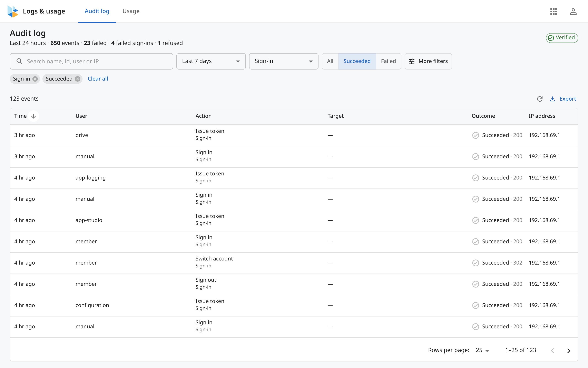The width and height of the screenshot is (588, 368).
Task: Remove the Sign-in filter chip
Action: click(x=35, y=79)
